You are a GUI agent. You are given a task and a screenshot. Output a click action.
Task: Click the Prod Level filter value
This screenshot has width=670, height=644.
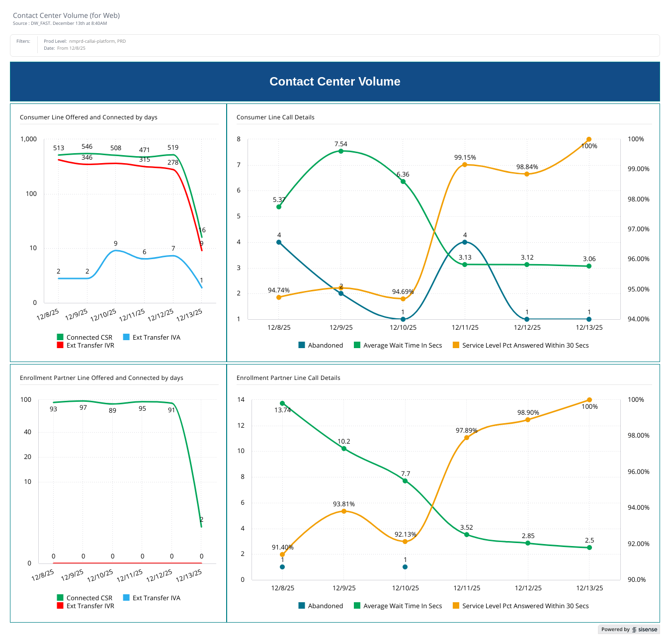point(97,41)
